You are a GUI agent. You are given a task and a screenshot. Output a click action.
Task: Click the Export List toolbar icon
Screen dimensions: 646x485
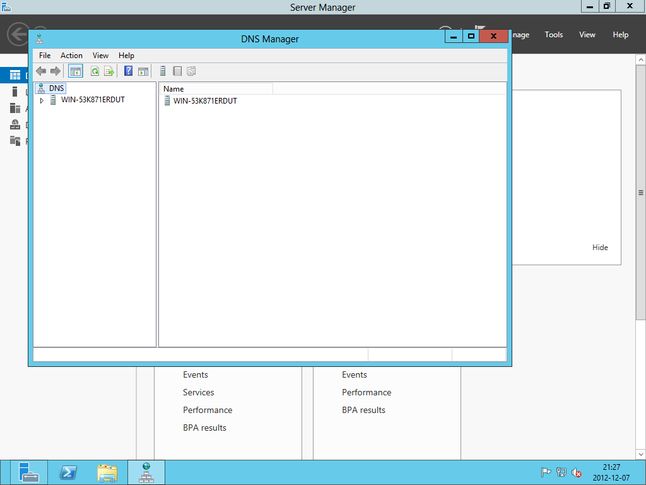pos(109,71)
